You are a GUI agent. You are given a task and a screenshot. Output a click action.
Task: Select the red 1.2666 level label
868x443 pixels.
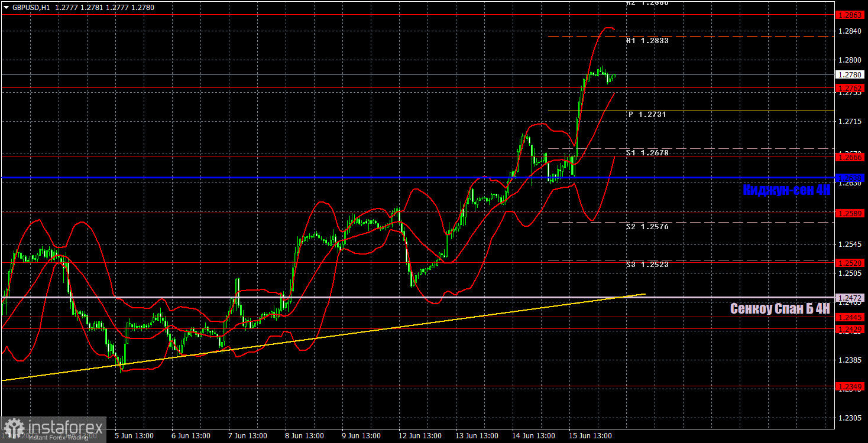coord(850,158)
